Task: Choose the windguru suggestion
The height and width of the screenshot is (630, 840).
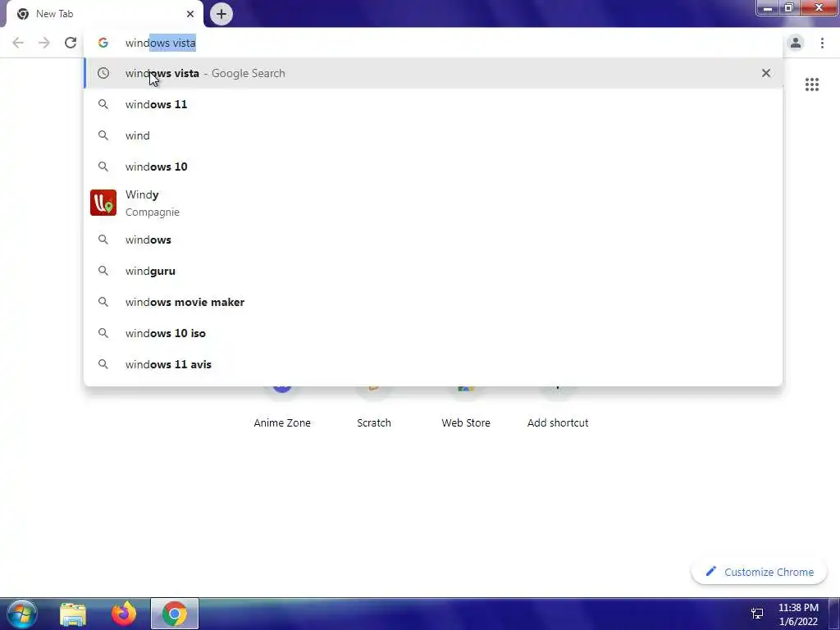Action: (x=433, y=271)
